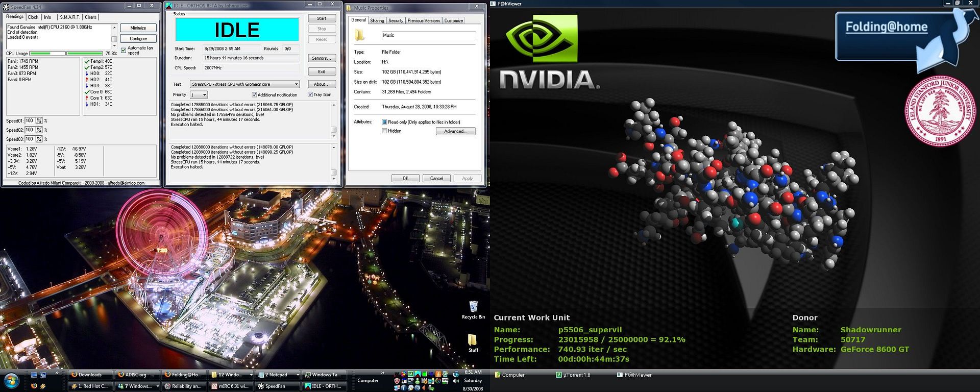Screen dimensions: 980x392
Task: Toggle the Tray Icon checkbox in ORTHOS
Action: tap(310, 95)
